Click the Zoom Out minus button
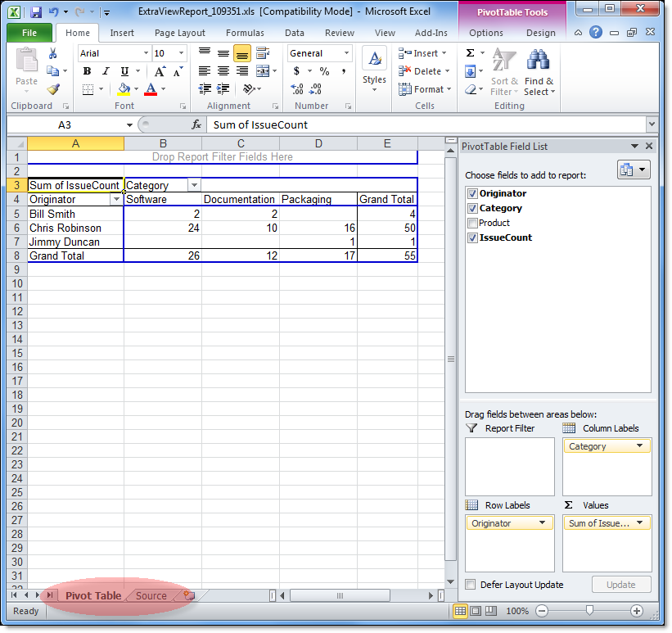 [542, 611]
